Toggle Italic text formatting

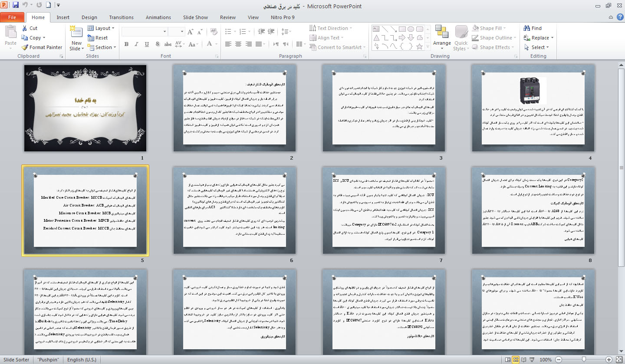137,44
